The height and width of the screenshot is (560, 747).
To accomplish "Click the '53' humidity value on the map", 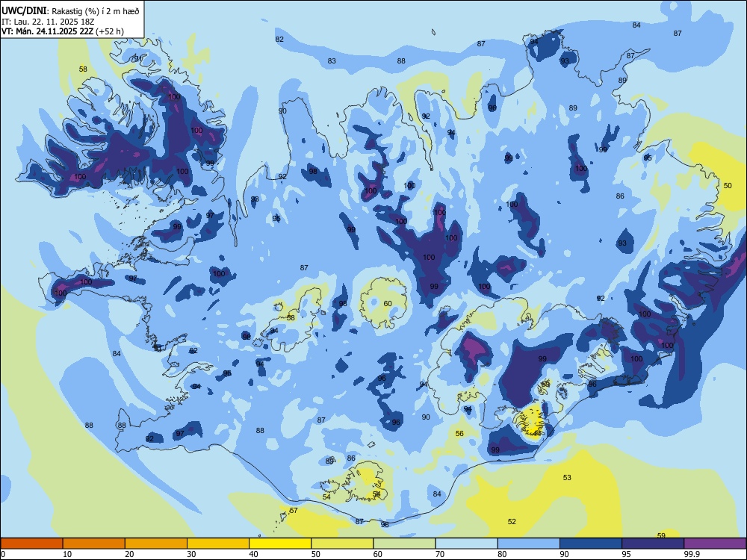I will tap(567, 477).
